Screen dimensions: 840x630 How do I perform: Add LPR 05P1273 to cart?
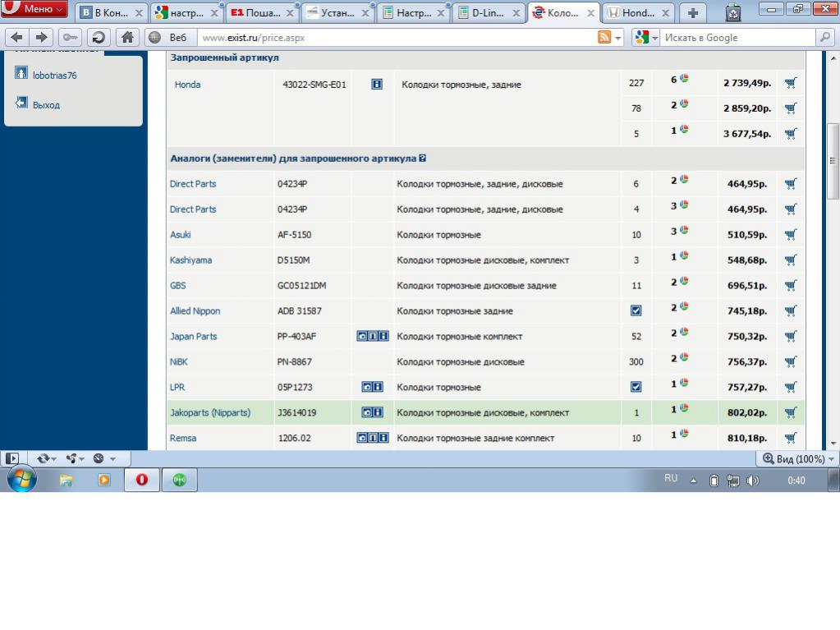(791, 387)
